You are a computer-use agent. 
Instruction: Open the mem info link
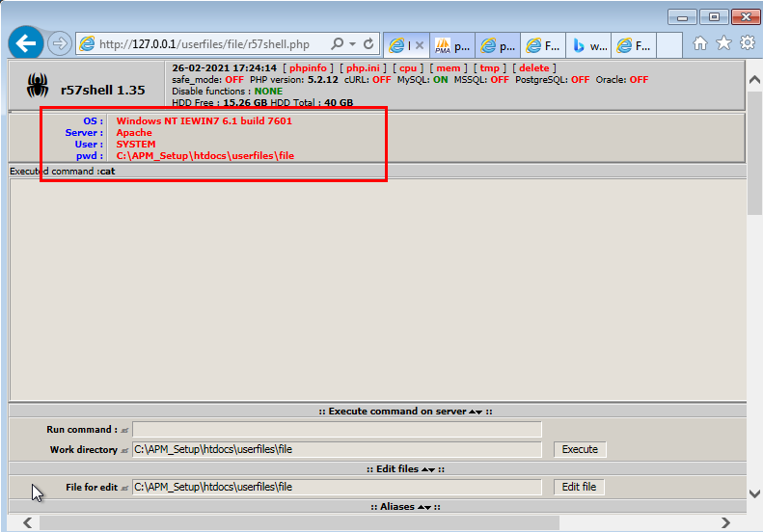coord(448,68)
